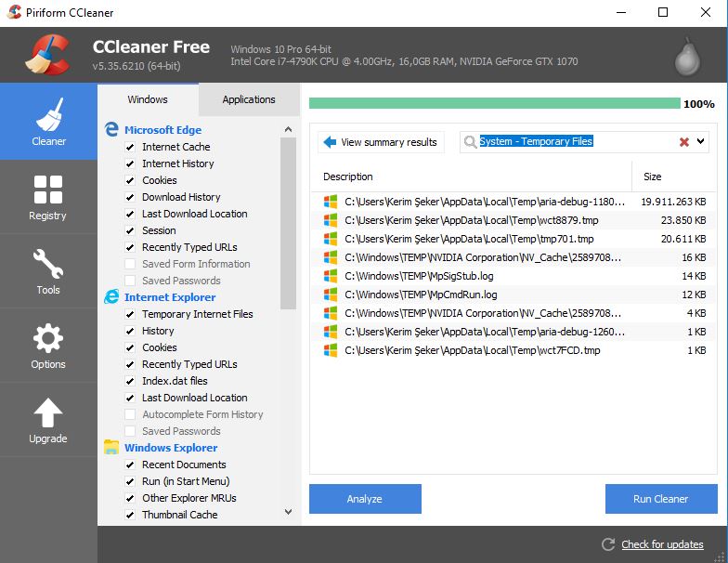Viewport: 728px width, 563px height.
Task: Open the Tools wrench section
Action: coord(48,271)
